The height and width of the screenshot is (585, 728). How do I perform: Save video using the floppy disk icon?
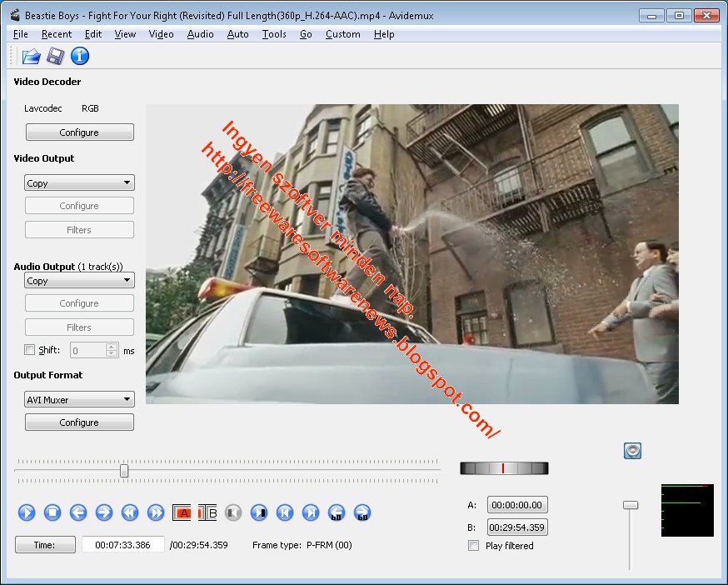[55, 56]
